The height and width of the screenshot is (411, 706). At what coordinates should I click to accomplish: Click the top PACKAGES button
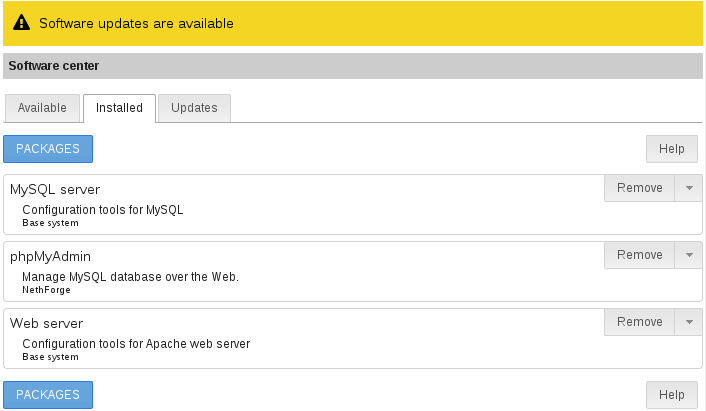[x=48, y=149]
